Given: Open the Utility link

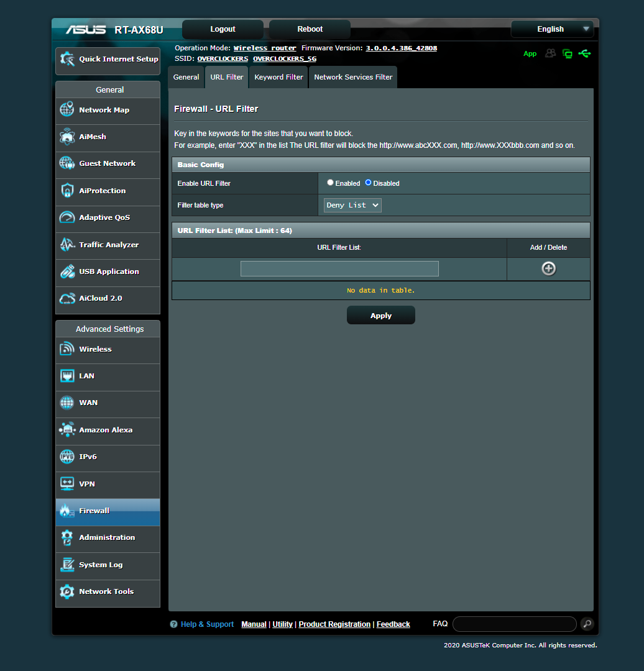Looking at the screenshot, I should pos(283,624).
